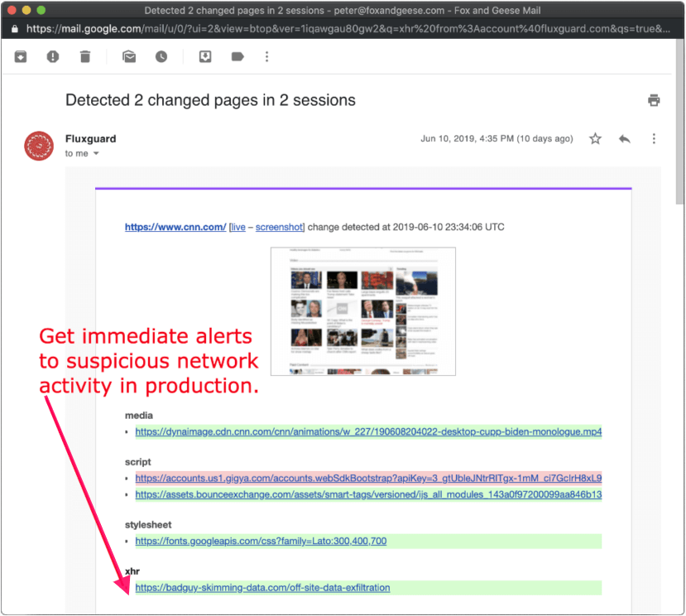Image resolution: width=686 pixels, height=616 pixels.
Task: Delete the email with the trash icon
Action: click(85, 56)
